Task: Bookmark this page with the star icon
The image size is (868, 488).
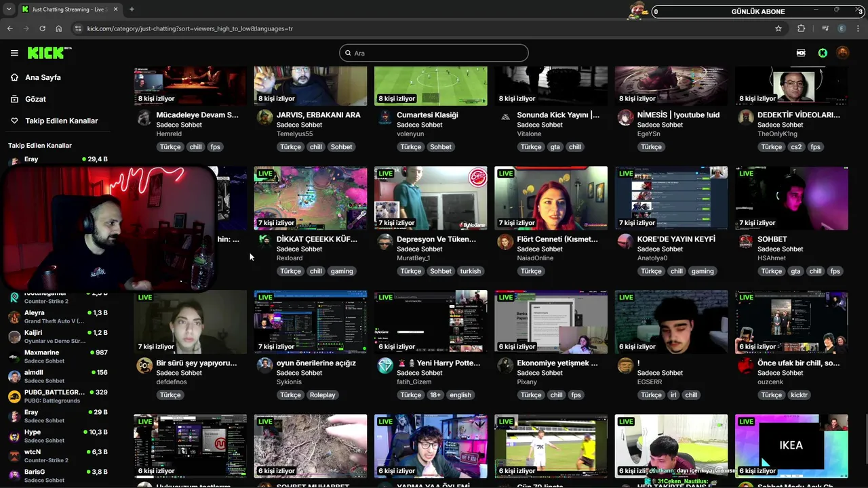Action: tap(778, 28)
